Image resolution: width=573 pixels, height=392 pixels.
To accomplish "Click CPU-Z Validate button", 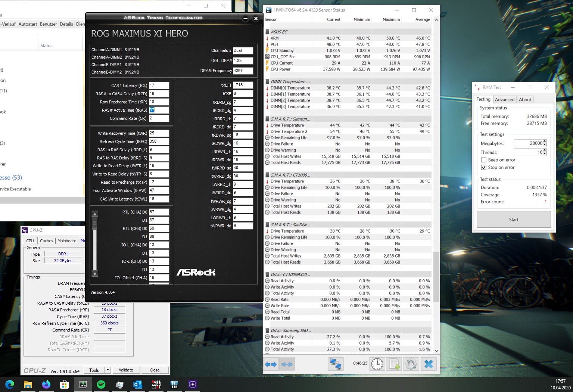I will point(126,370).
